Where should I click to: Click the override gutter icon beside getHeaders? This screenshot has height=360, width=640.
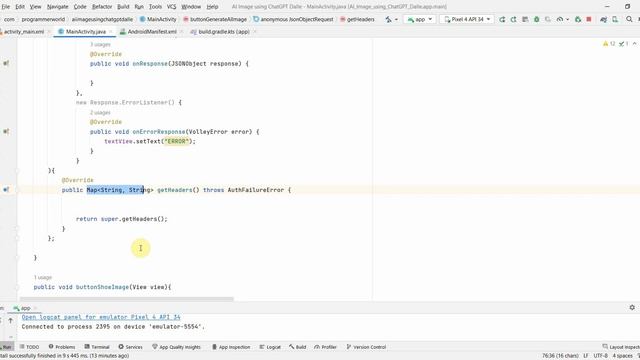click(6, 189)
